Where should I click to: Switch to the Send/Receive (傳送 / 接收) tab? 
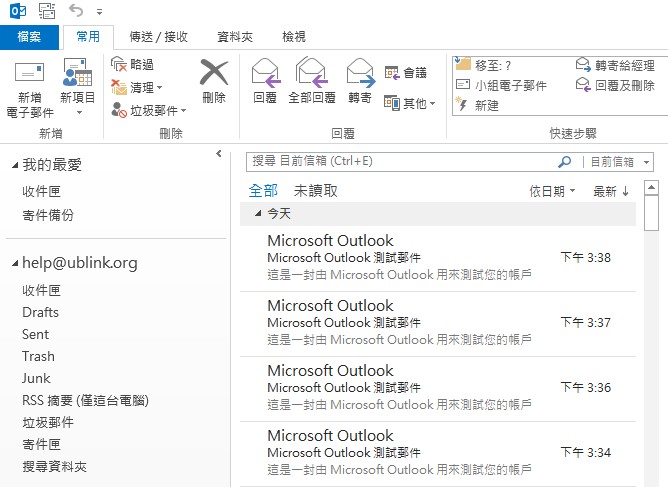[158, 37]
